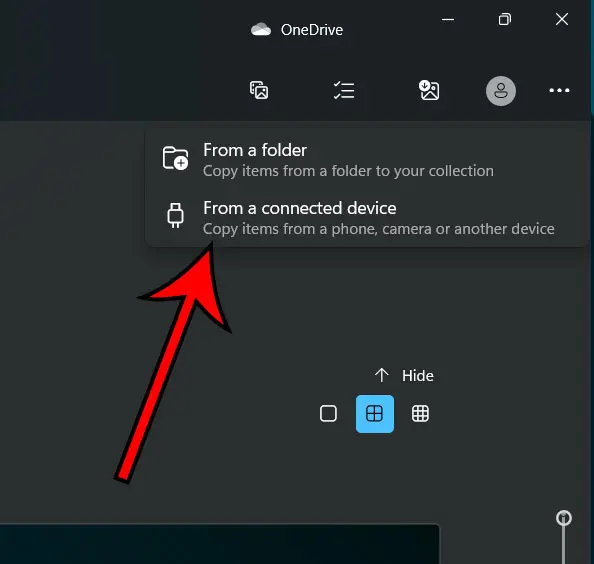
Task: Collapse using the up arrow beside Hide
Action: click(x=381, y=375)
